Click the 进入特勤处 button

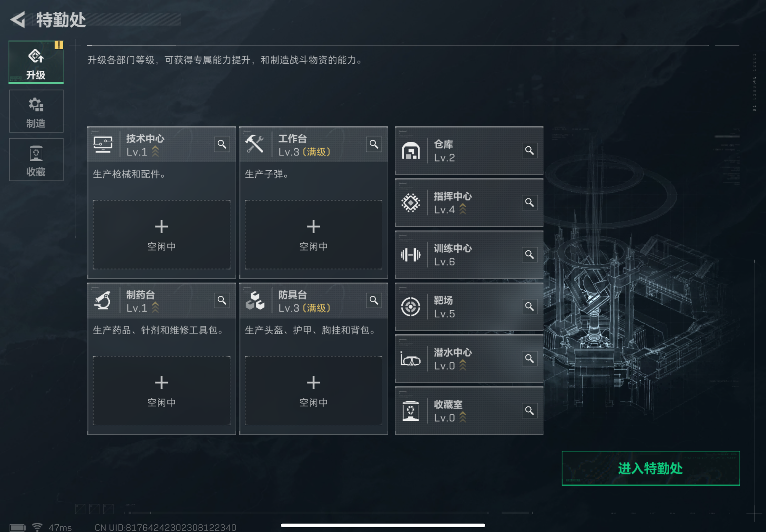[x=651, y=468]
